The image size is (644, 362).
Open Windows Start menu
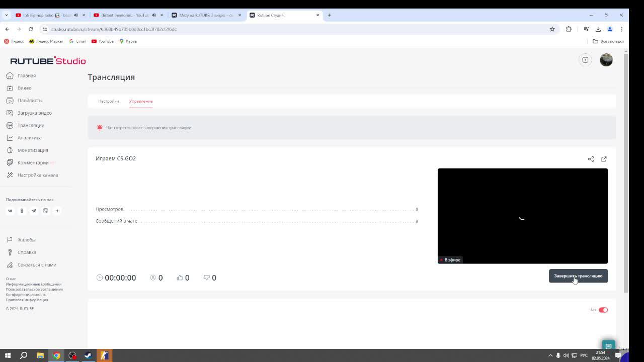(x=8, y=355)
